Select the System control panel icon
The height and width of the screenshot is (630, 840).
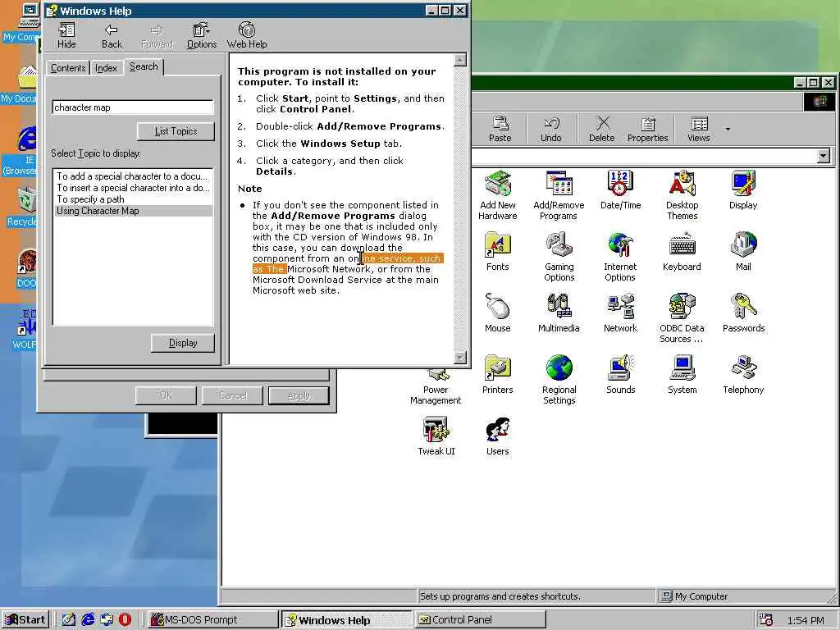[x=682, y=375]
